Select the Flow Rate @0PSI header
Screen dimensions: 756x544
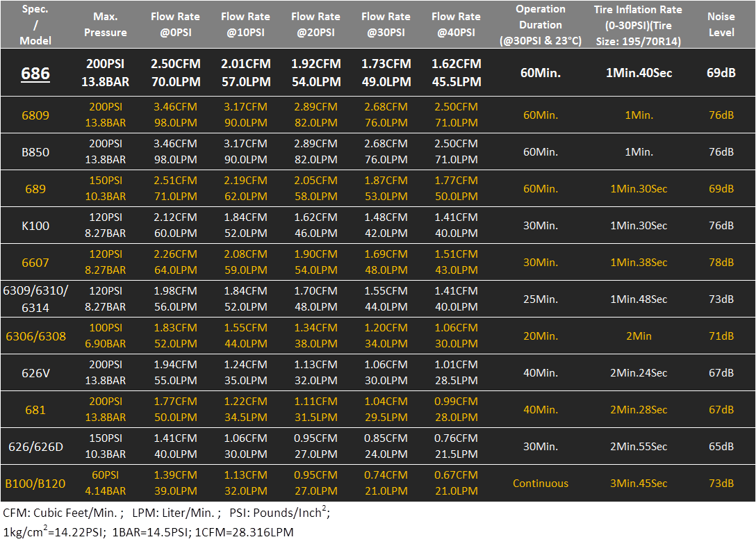point(176,24)
